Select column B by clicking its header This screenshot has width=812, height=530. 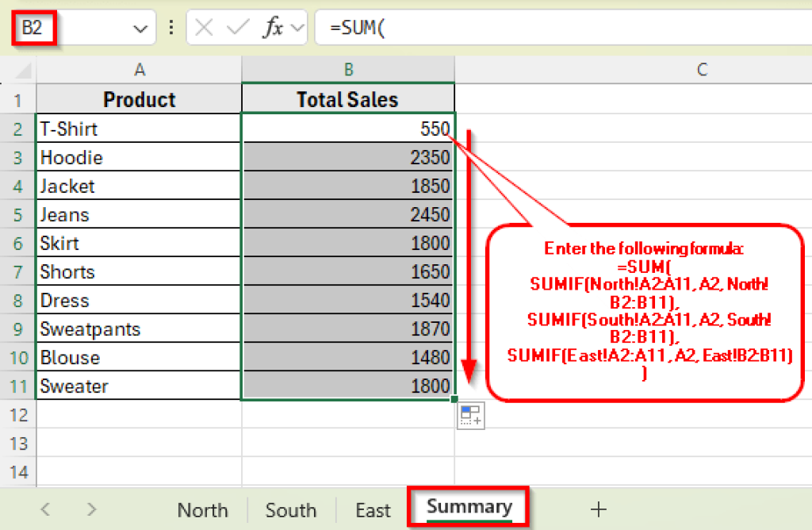(347, 69)
